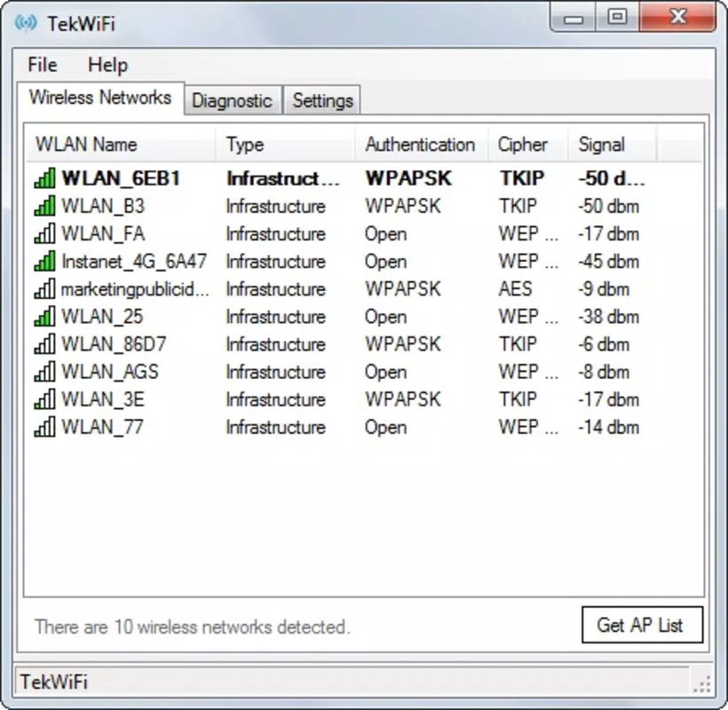Select the signal icon of WLAN_FA
The image size is (728, 710).
point(44,233)
